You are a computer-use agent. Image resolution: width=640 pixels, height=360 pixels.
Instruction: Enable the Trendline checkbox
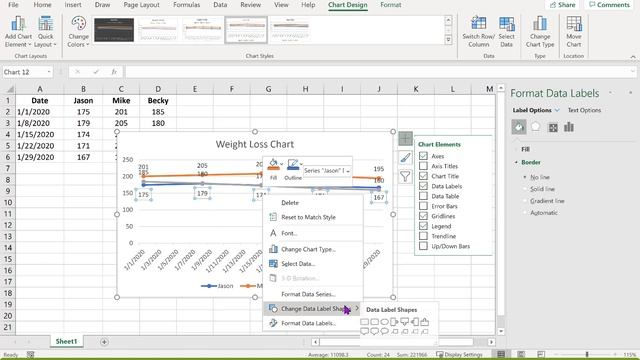(423, 236)
